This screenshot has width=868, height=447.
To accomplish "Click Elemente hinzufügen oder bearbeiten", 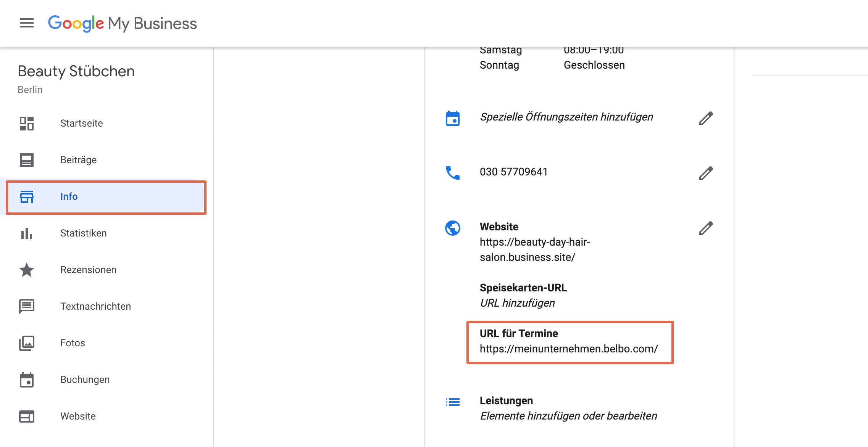I will pos(568,416).
